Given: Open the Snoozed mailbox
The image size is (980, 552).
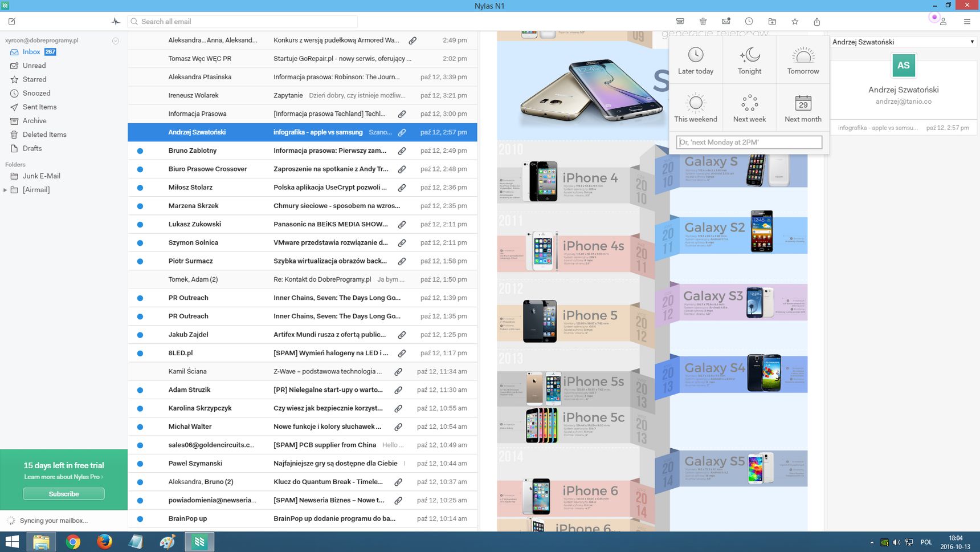Looking at the screenshot, I should (36, 93).
